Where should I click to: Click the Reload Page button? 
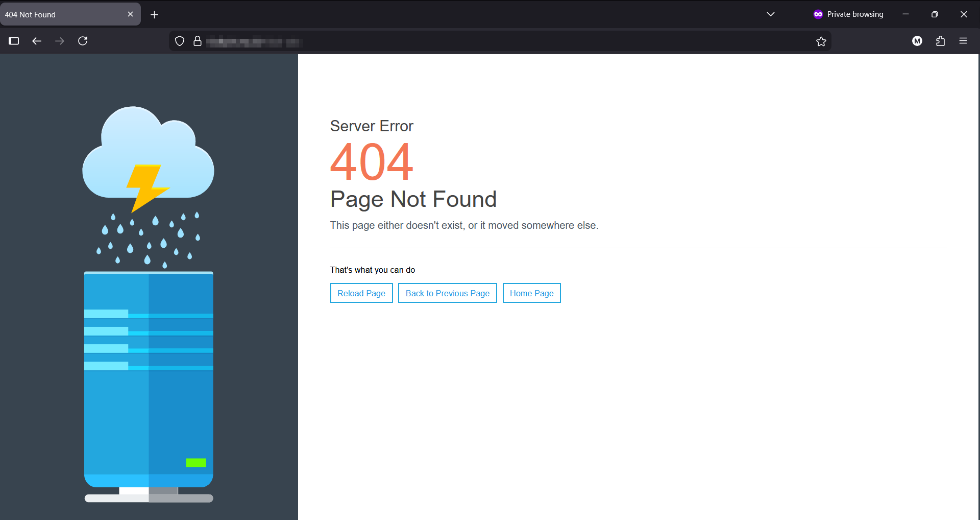point(361,293)
